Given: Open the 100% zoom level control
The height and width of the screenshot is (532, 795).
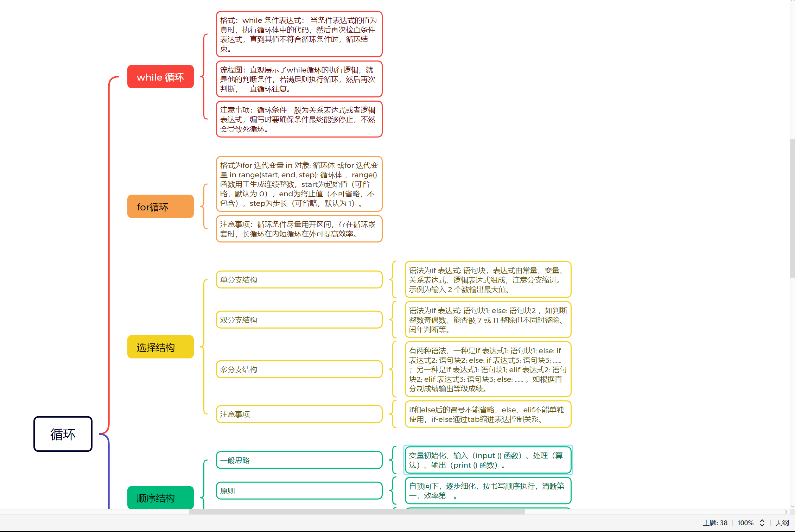Looking at the screenshot, I should coord(745,523).
